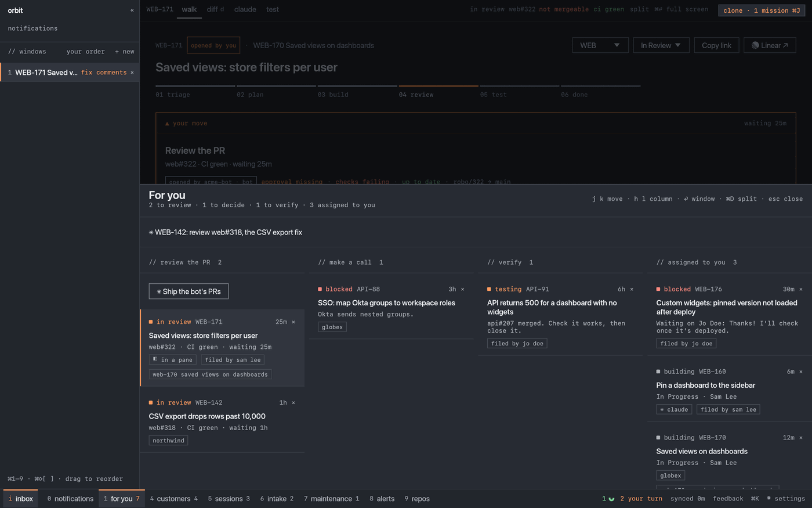Image resolution: width=812 pixels, height=508 pixels.
Task: Change window sorting via your order
Action: [x=86, y=52]
